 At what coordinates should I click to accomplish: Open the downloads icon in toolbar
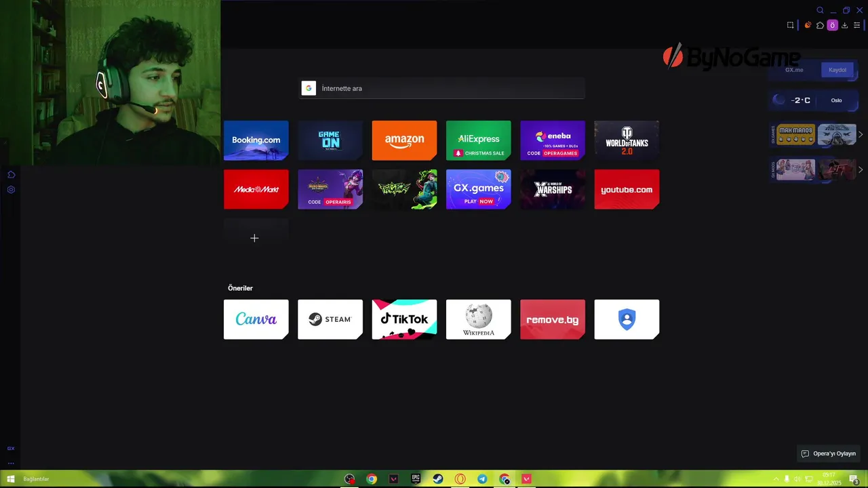tap(844, 25)
